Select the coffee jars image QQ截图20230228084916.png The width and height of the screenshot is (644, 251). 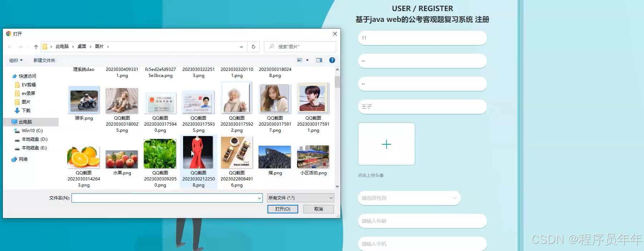[237, 153]
